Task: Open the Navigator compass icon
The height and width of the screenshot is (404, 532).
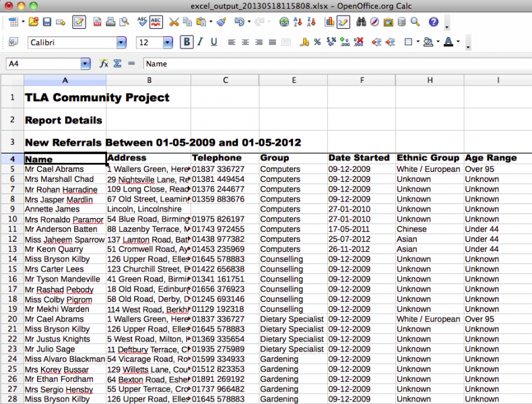Action: point(374,22)
